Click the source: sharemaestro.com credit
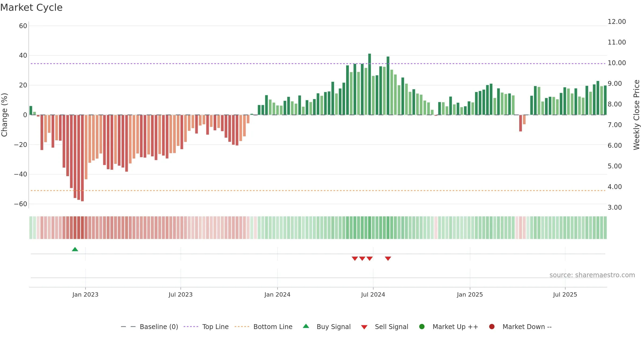The image size is (644, 362). tap(592, 275)
